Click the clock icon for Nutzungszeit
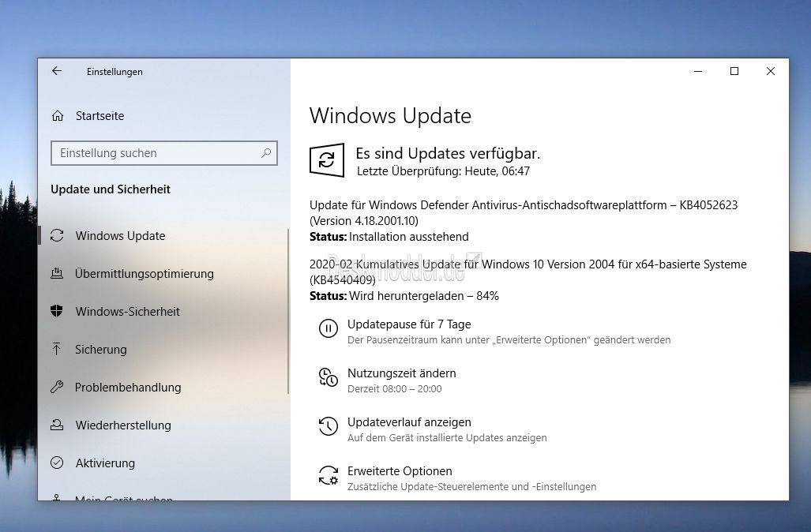The width and height of the screenshot is (811, 532). (x=329, y=377)
